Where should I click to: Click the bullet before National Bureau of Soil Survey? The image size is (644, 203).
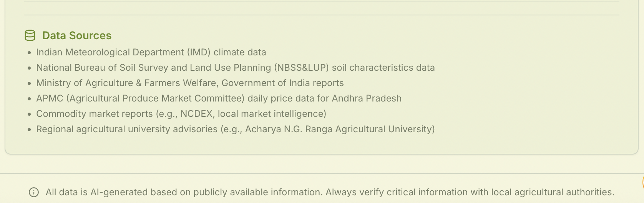coord(29,68)
